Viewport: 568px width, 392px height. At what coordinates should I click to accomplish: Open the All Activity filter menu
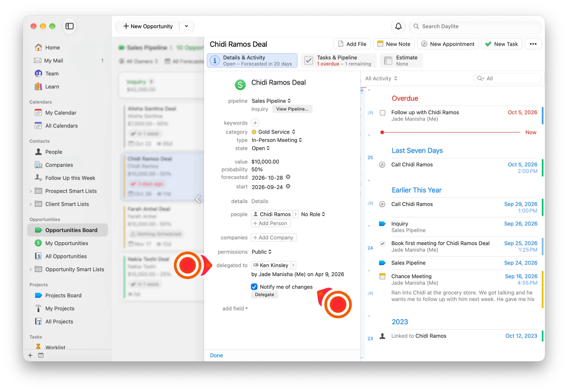(x=381, y=79)
